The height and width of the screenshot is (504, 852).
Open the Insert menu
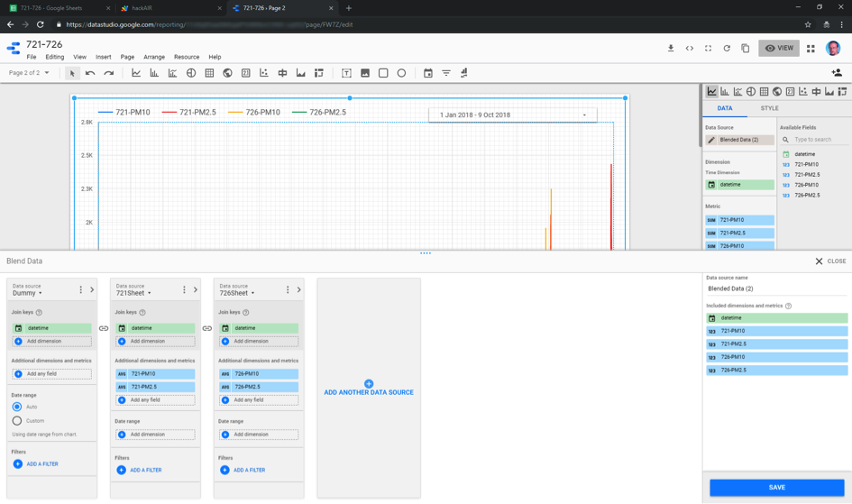coord(104,57)
